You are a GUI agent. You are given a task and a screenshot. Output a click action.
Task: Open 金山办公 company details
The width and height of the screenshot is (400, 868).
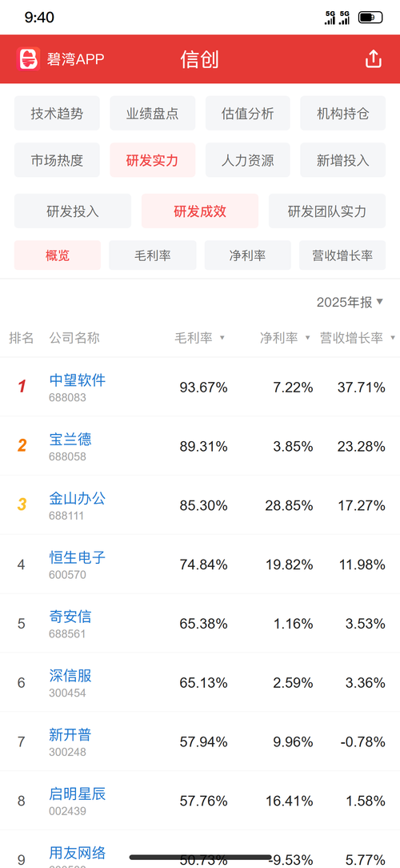click(x=78, y=499)
